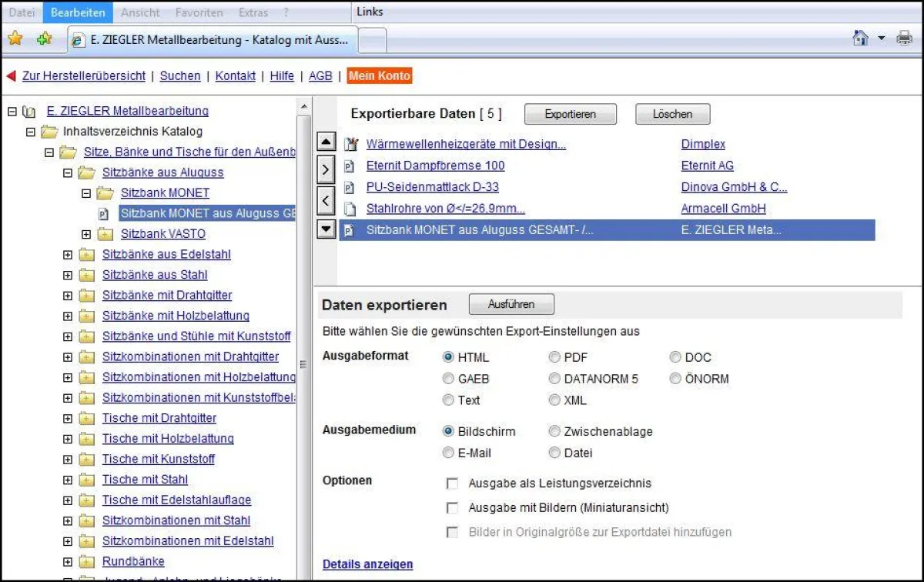Choose E-Mail as output medium

coord(448,453)
